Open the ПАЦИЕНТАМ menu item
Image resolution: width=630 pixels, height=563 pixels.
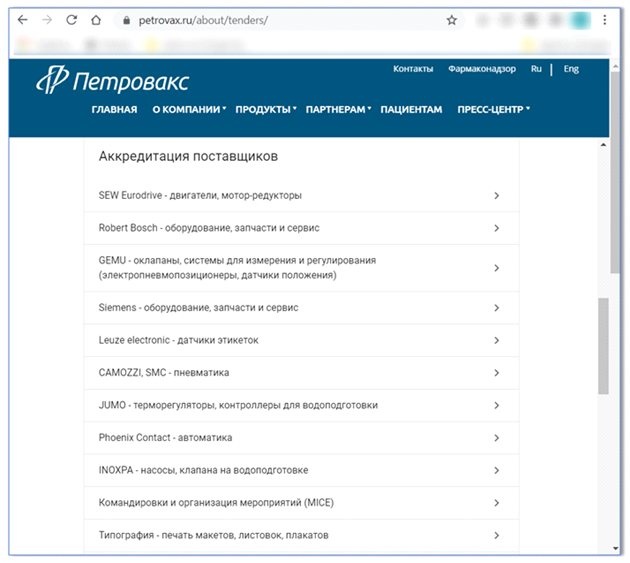tap(411, 110)
